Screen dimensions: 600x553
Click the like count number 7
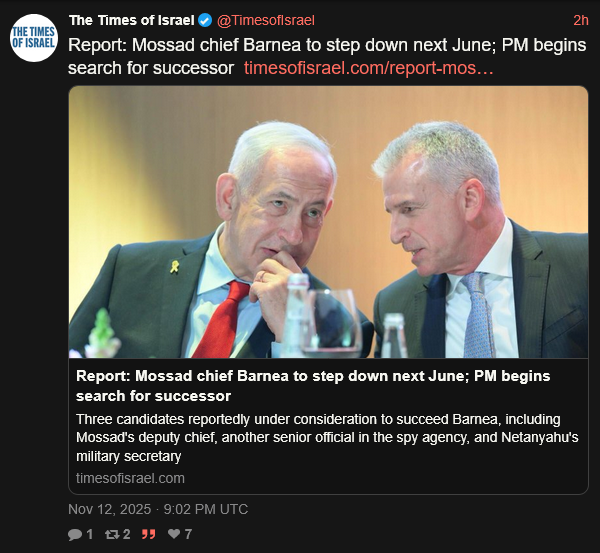(187, 535)
